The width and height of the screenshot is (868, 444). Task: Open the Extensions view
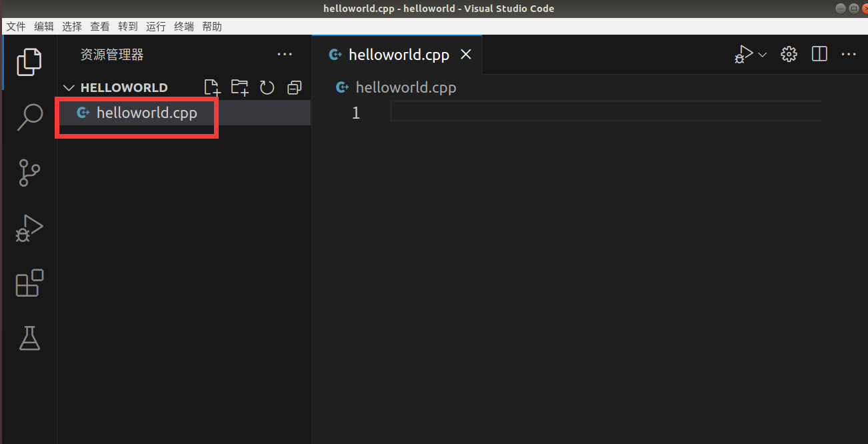(29, 283)
